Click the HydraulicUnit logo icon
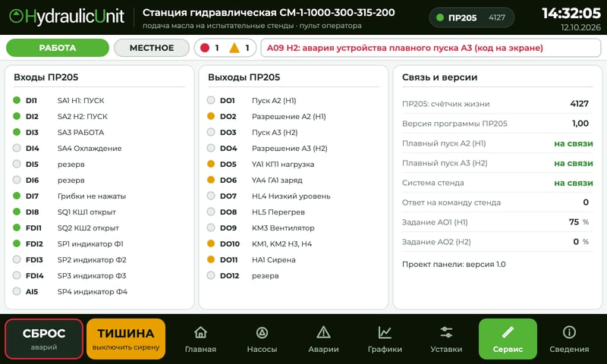The image size is (607, 364). click(x=16, y=16)
